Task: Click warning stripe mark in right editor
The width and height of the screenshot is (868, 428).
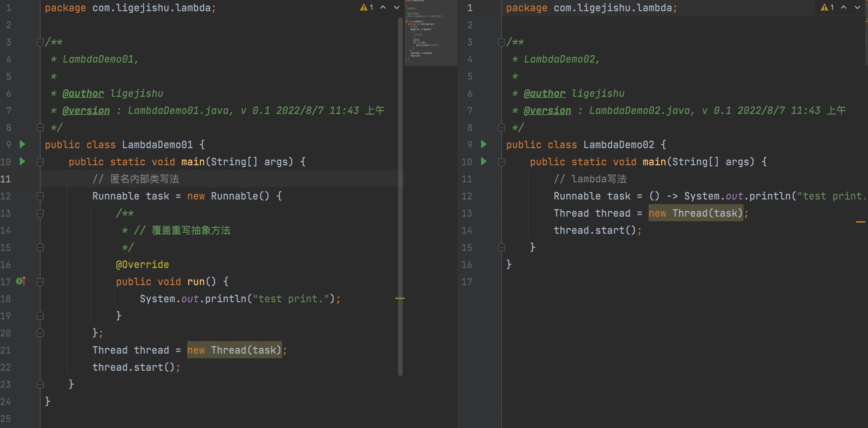Action: [x=861, y=222]
